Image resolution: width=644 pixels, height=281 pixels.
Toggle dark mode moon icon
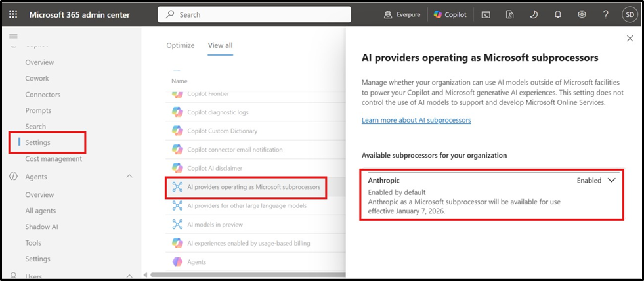click(x=533, y=15)
